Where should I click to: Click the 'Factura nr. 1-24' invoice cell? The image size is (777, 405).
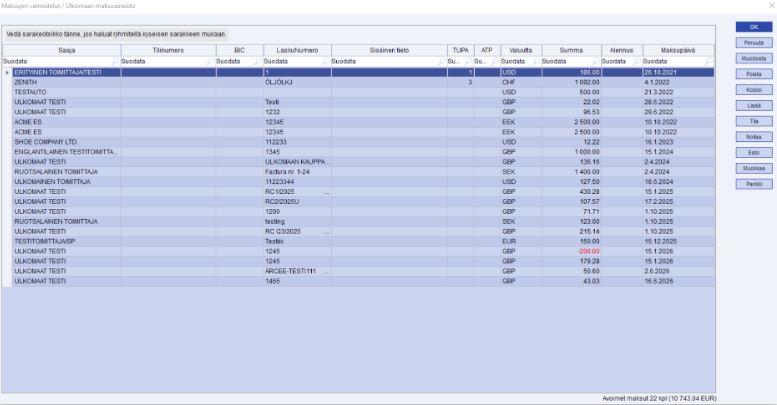[297, 172]
